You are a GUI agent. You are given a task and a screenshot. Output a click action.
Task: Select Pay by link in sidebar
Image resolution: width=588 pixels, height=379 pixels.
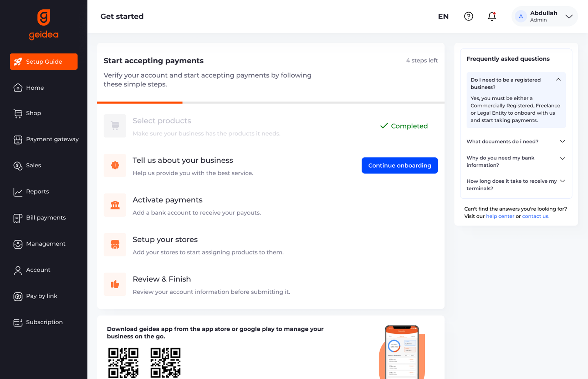pos(42,296)
